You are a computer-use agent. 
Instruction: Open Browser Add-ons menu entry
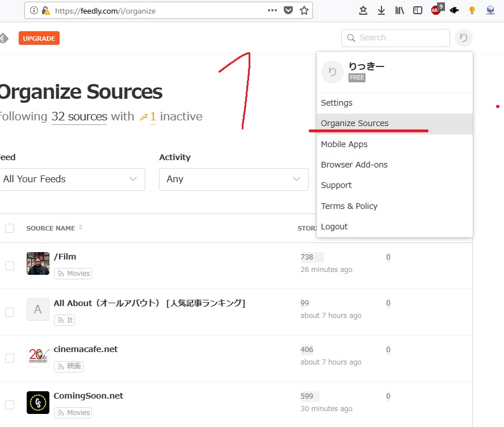coord(394,165)
